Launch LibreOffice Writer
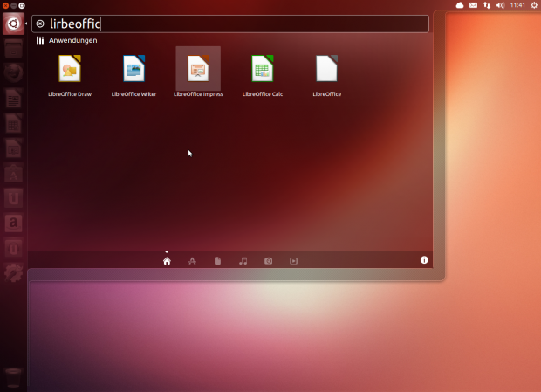The width and height of the screenshot is (541, 392). pyautogui.click(x=134, y=68)
